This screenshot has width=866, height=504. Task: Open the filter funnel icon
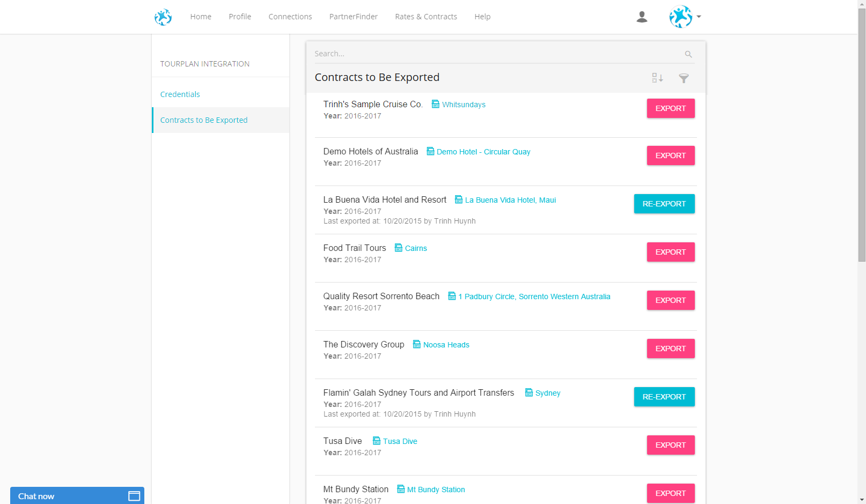click(684, 78)
